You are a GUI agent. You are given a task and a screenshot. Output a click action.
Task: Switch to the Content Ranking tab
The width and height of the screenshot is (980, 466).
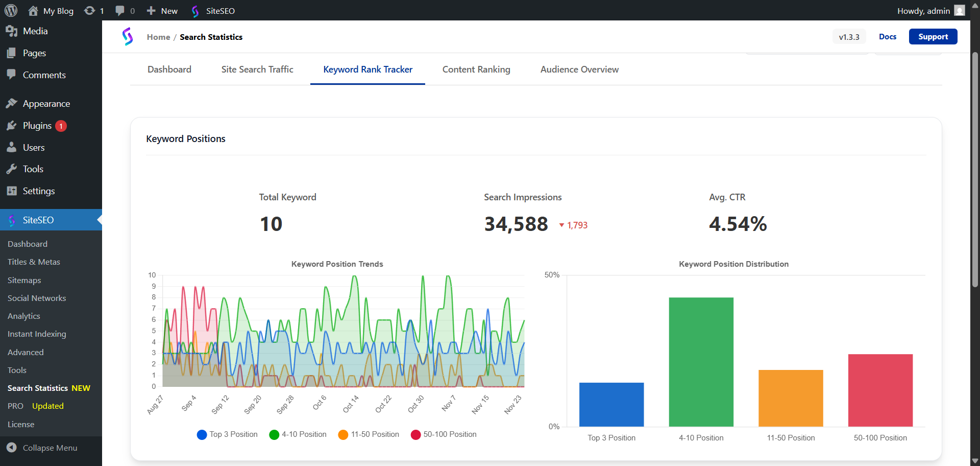pos(476,69)
